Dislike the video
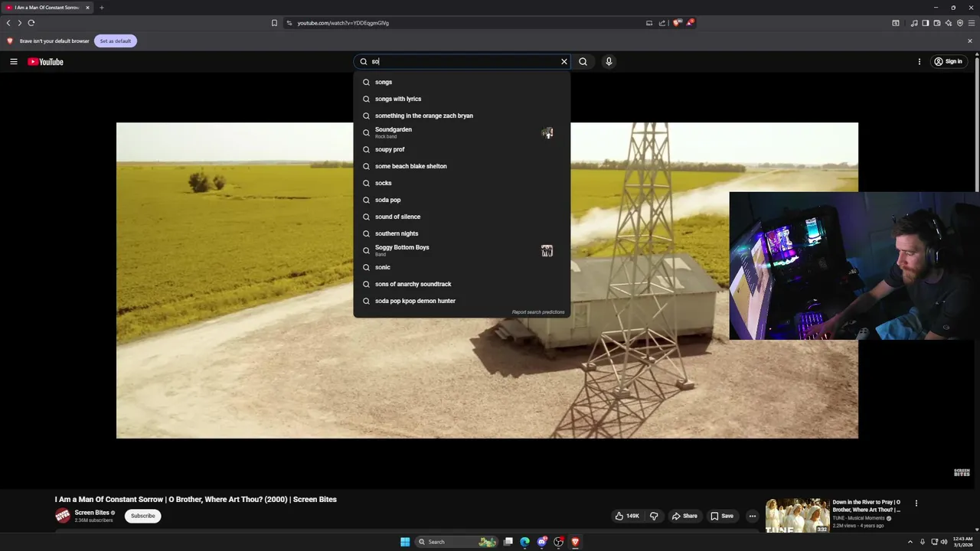This screenshot has width=980, height=551. coord(654,516)
